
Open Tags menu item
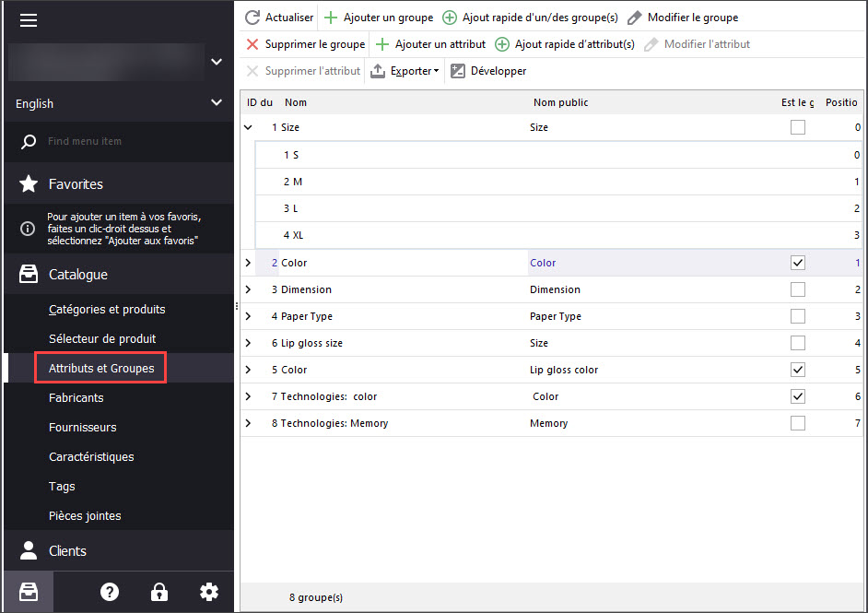(x=62, y=486)
